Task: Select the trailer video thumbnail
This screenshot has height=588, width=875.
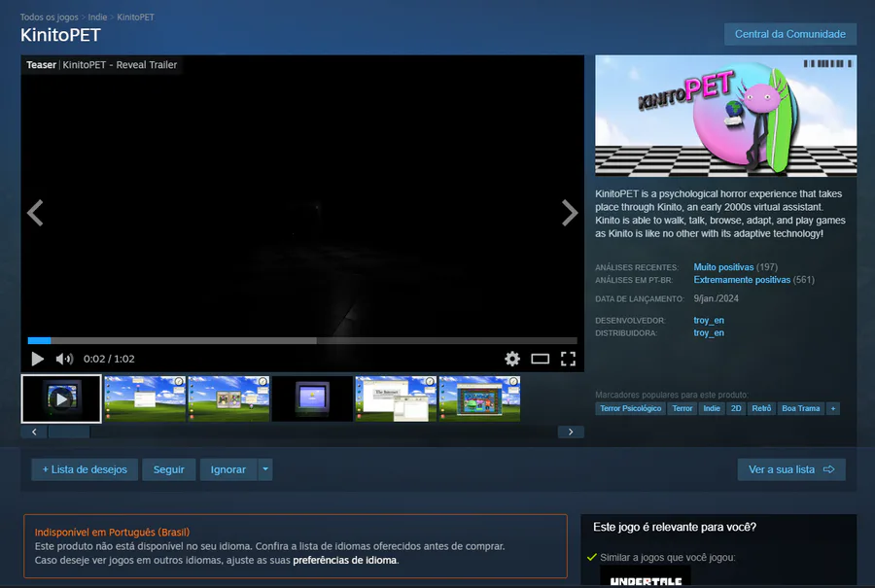Action: coord(61,398)
